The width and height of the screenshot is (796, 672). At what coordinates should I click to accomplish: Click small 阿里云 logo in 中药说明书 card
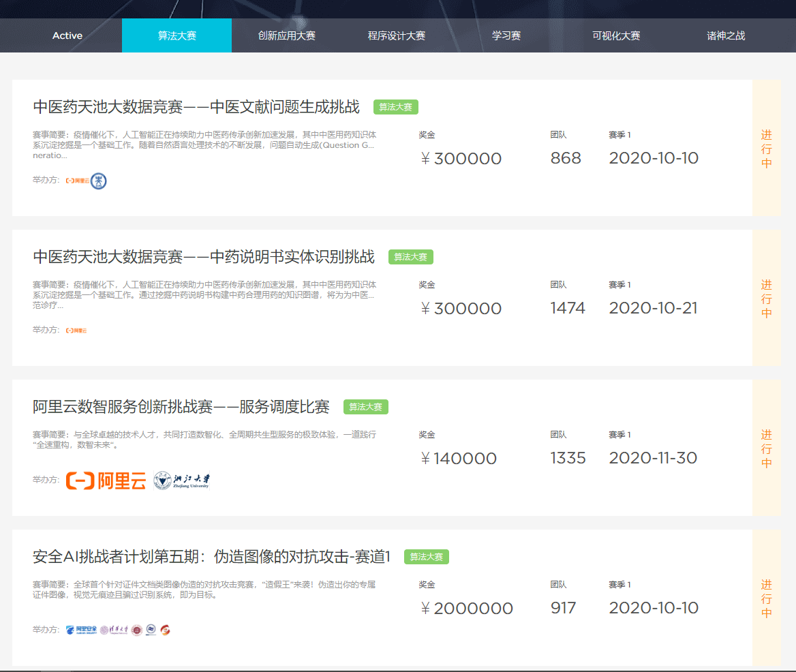point(76,331)
